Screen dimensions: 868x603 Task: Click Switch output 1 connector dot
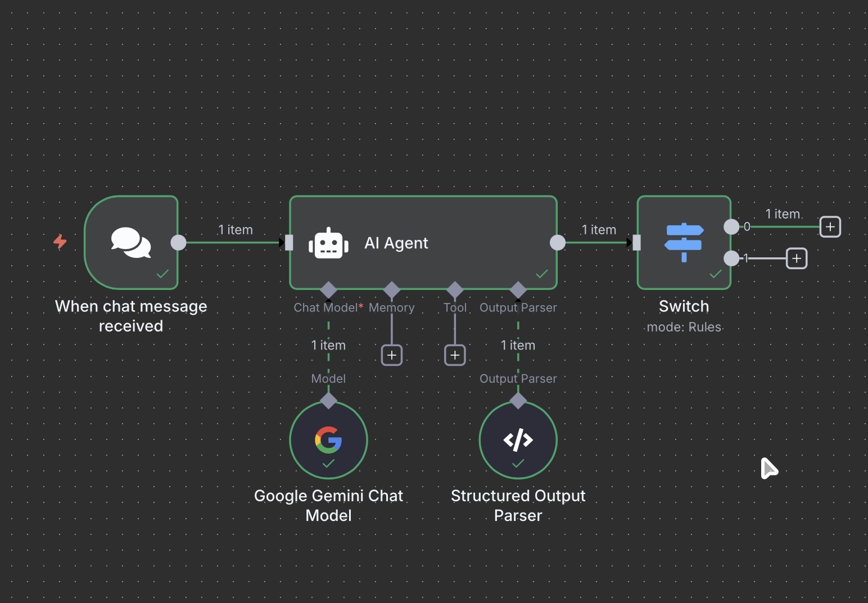click(x=731, y=259)
